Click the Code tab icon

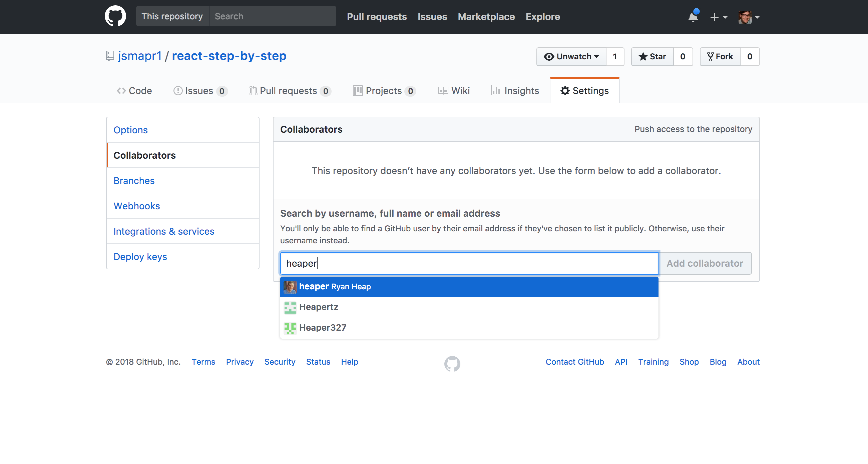point(120,90)
